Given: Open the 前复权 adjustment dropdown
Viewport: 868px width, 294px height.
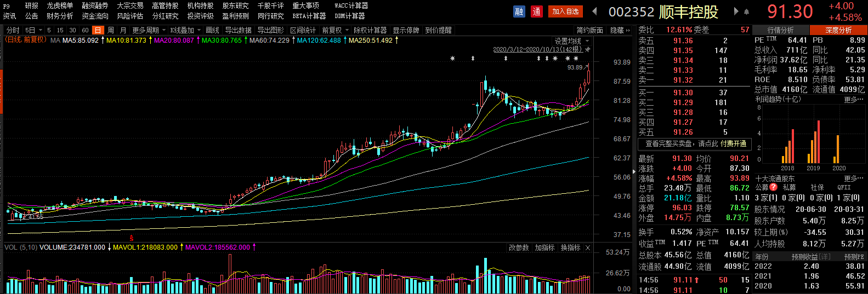Looking at the screenshot, I should [335, 30].
